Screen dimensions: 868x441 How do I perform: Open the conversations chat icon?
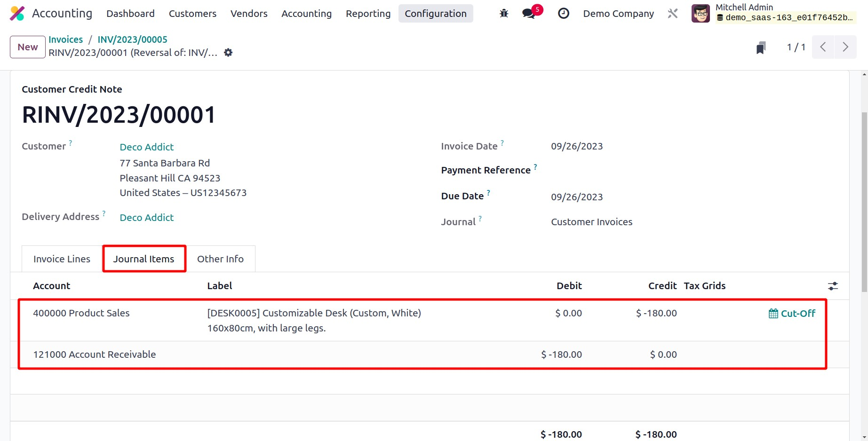coord(529,14)
